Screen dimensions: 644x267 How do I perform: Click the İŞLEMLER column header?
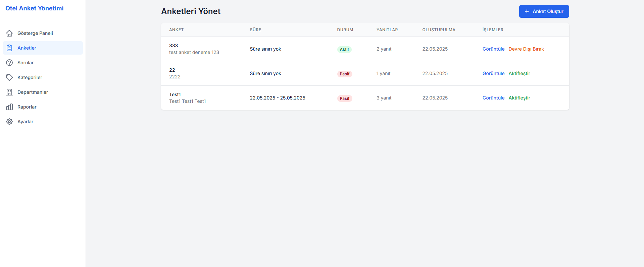tap(493, 30)
